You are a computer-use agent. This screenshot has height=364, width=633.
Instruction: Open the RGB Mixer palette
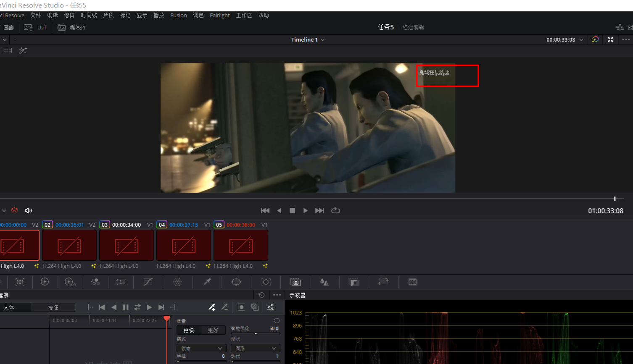point(95,282)
